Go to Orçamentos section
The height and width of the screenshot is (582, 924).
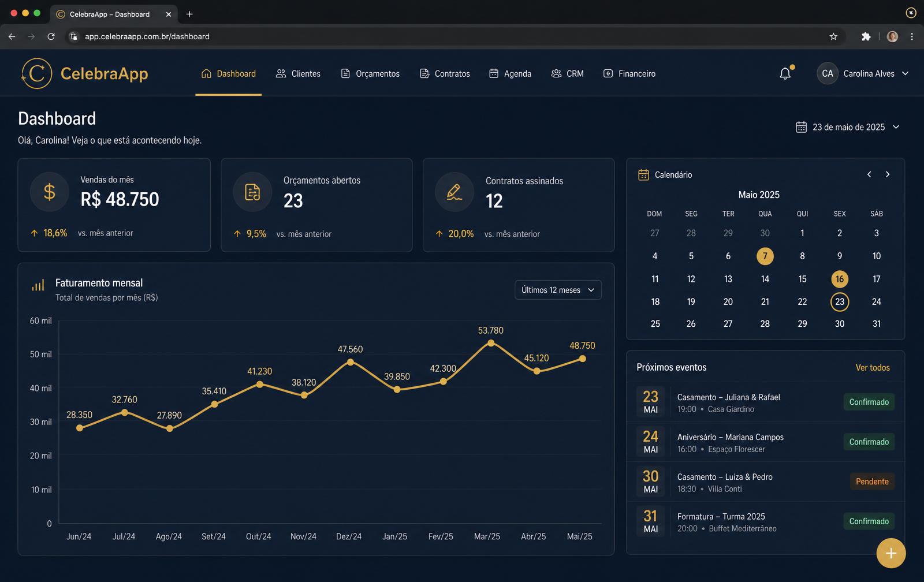[370, 73]
